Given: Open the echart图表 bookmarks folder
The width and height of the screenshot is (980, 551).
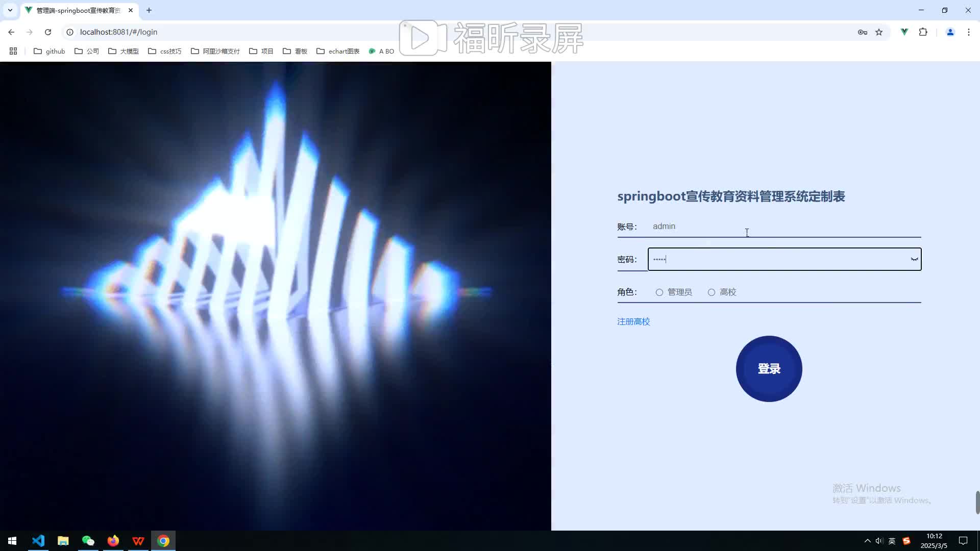Looking at the screenshot, I should pos(338,51).
